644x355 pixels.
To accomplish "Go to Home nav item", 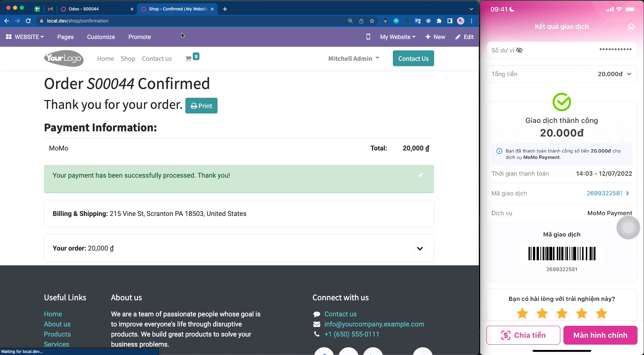I will [x=105, y=58].
